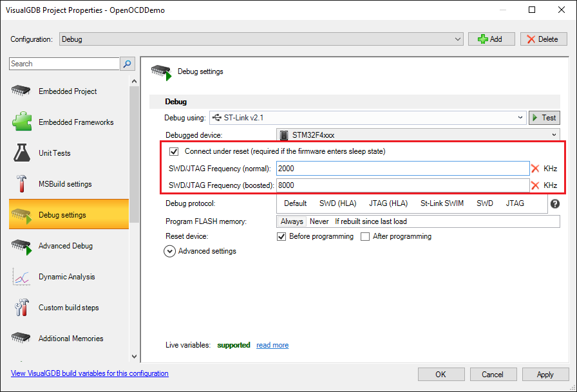Select St-Link SWIM protocol
Screen dimensions: 577x392
[x=442, y=203]
